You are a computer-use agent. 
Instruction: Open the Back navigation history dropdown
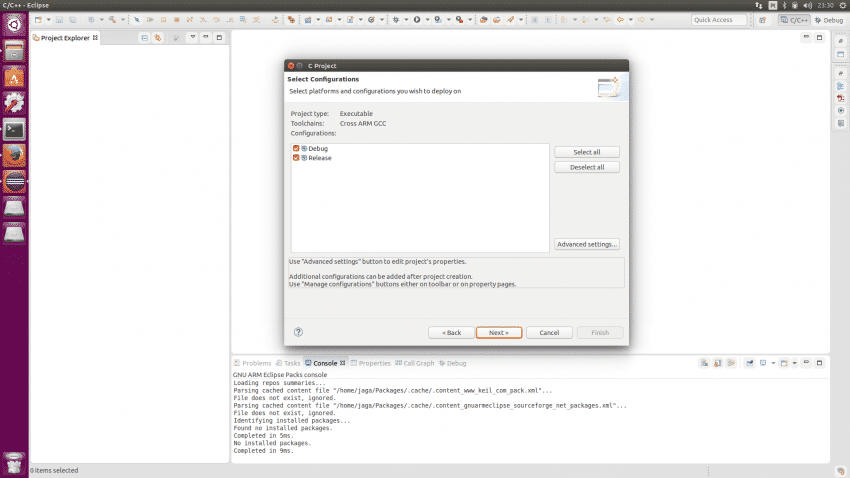(x=630, y=20)
